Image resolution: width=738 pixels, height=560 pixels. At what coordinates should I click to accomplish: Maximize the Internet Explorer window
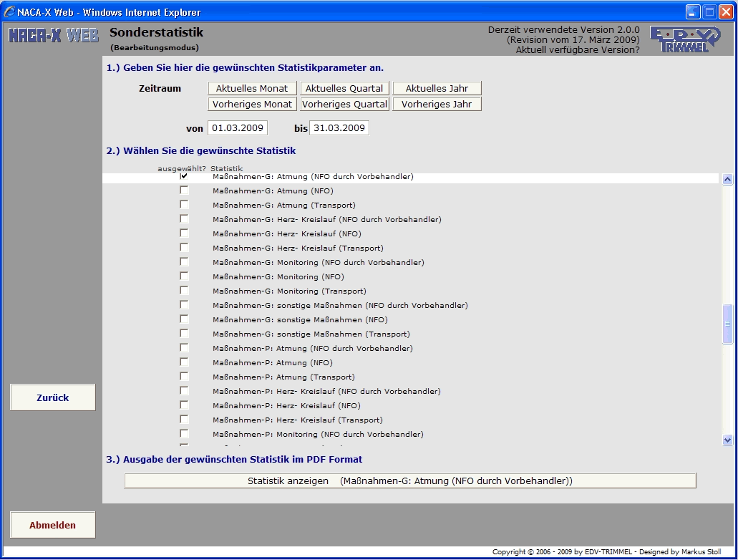[709, 11]
